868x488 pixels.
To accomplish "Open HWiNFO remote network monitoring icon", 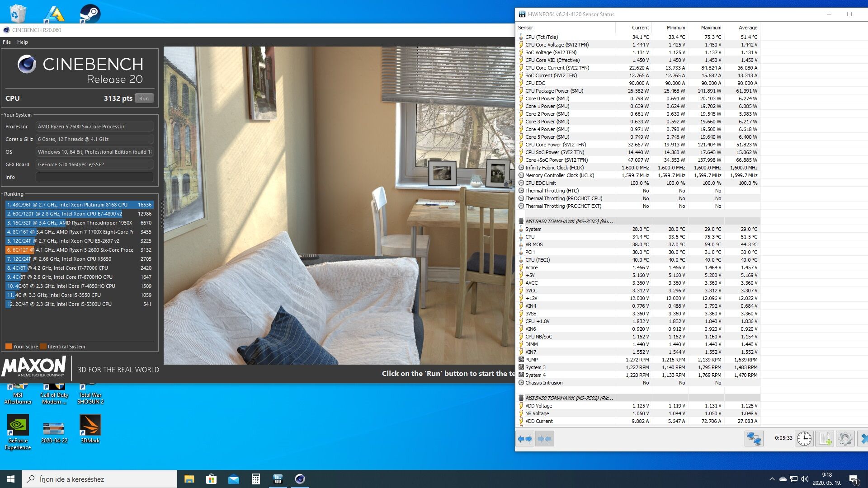I will [754, 438].
